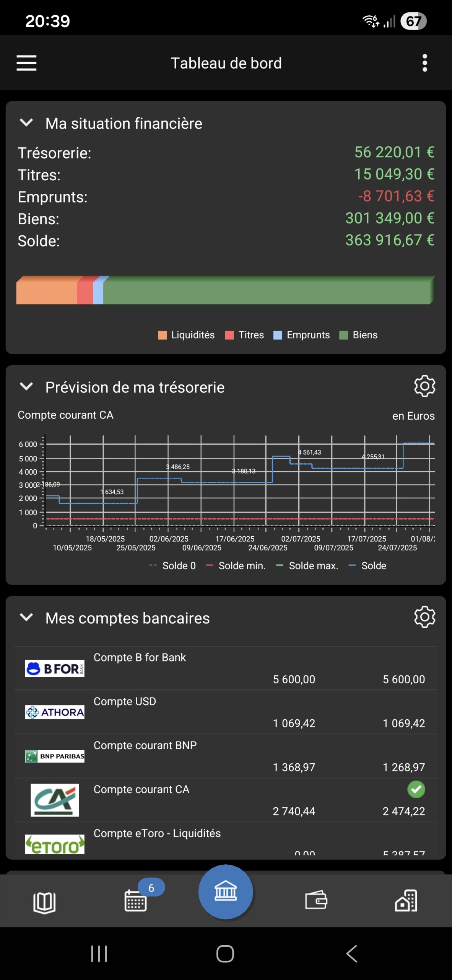The width and height of the screenshot is (452, 980).
Task: Toggle Solde min. legend series
Action: point(236,566)
